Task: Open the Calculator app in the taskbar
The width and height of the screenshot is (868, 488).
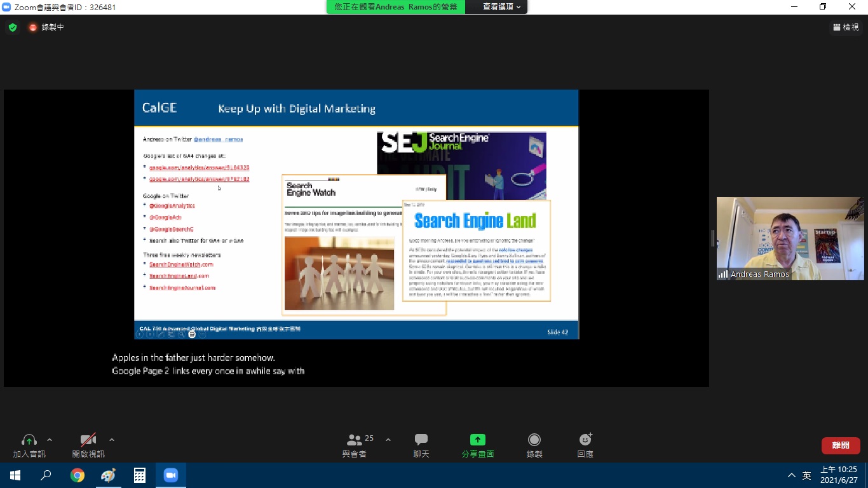Action: click(x=140, y=475)
